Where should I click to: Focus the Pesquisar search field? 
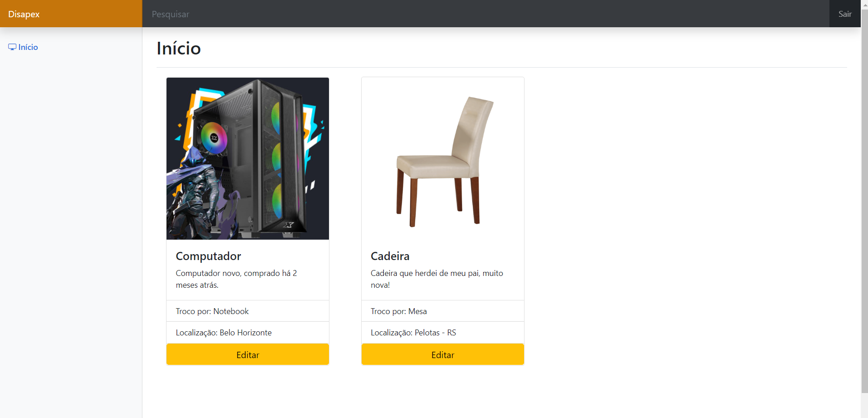click(485, 14)
